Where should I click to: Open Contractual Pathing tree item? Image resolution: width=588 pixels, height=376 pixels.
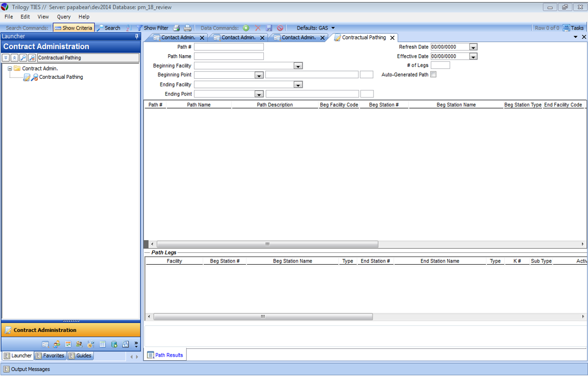click(x=61, y=77)
